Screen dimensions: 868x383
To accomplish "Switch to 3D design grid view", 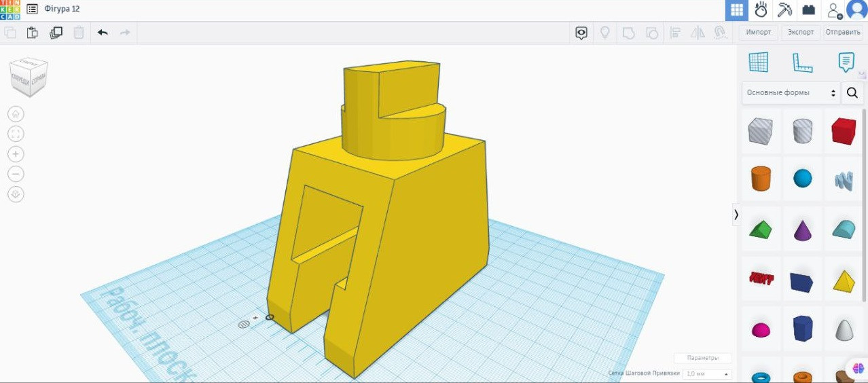I will pos(737,10).
